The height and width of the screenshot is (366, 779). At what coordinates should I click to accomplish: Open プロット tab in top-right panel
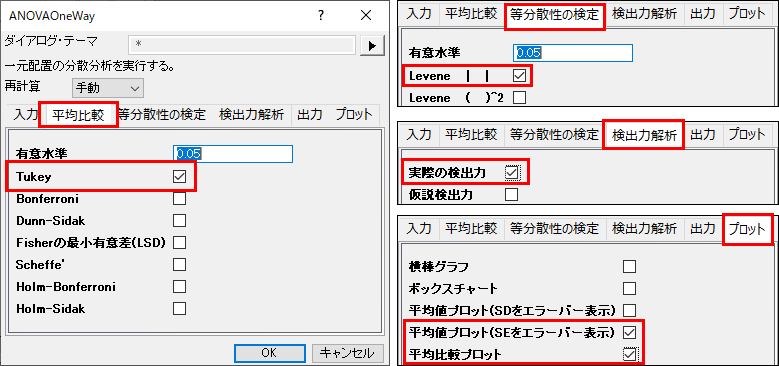[x=747, y=14]
